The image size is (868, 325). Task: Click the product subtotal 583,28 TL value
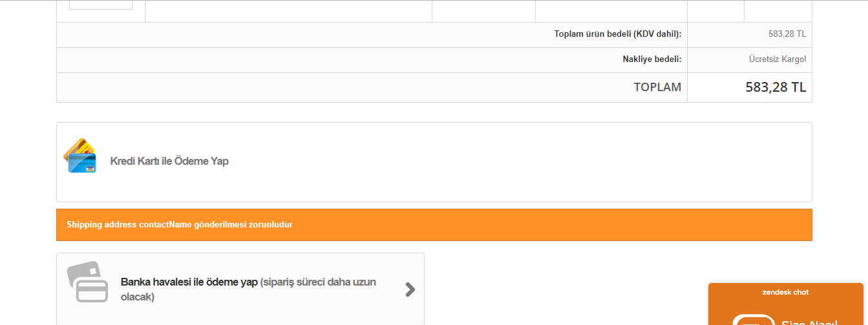787,34
